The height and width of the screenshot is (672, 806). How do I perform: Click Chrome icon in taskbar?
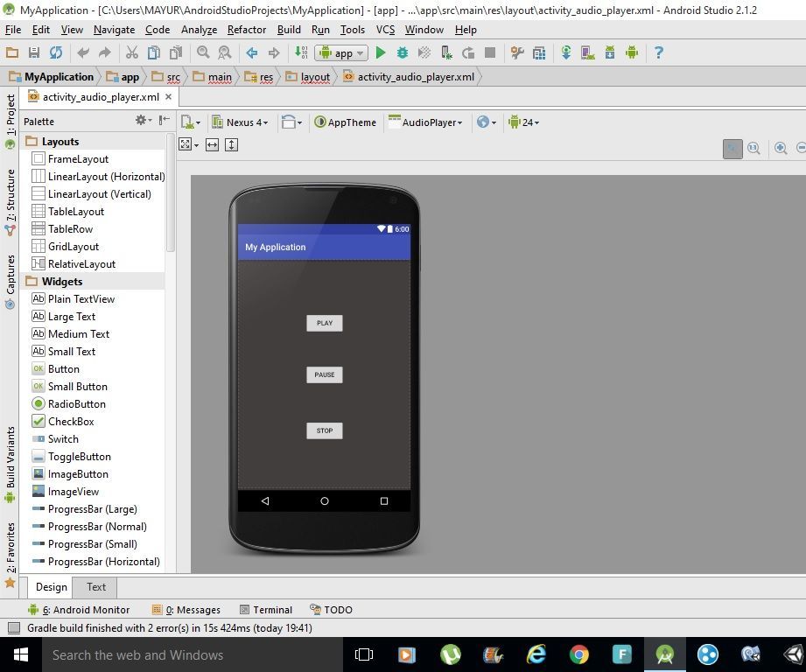click(578, 654)
